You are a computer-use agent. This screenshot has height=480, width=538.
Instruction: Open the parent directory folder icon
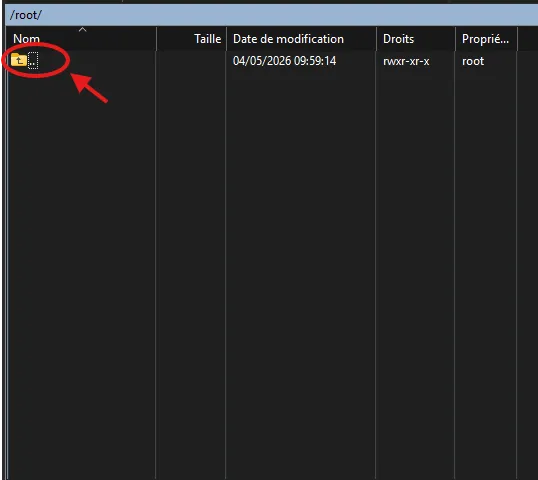19,60
